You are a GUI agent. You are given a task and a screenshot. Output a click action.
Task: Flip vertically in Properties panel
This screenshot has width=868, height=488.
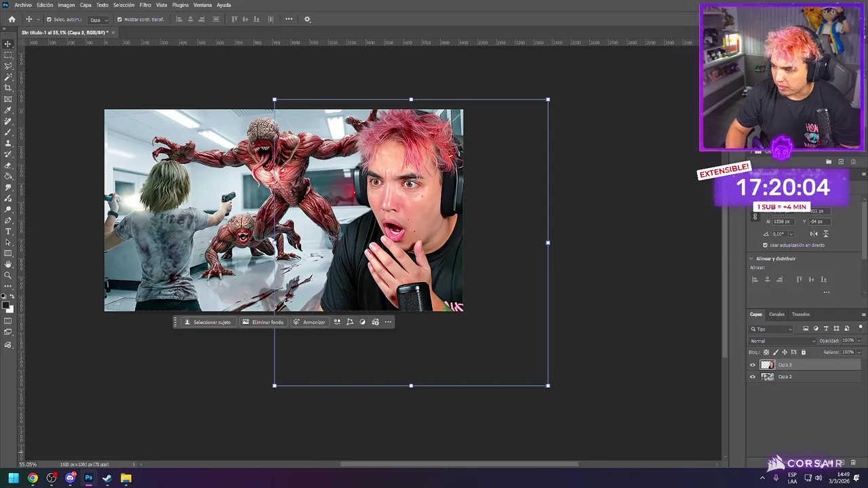(x=825, y=234)
